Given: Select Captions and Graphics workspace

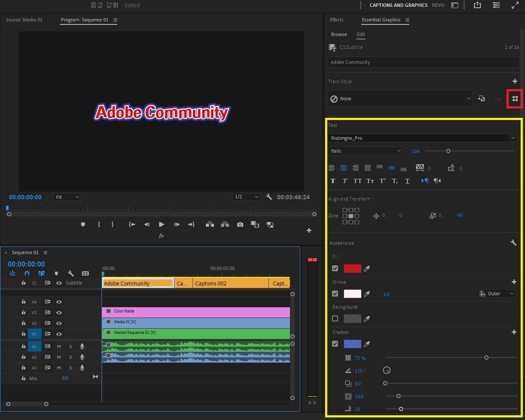Looking at the screenshot, I should coord(398,5).
